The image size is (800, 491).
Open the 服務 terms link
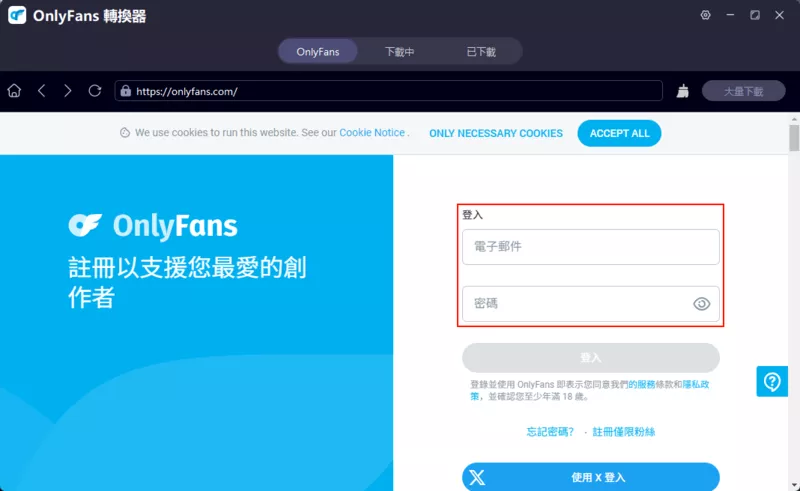[x=641, y=384]
